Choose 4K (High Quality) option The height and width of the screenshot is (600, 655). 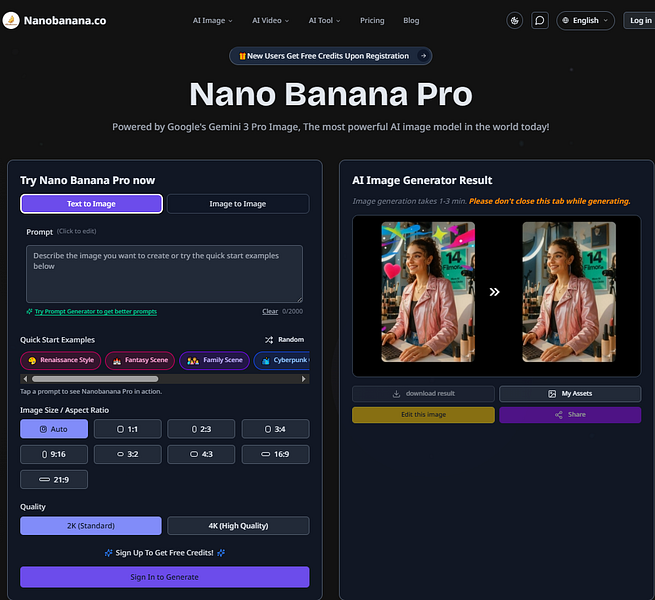coord(239,526)
